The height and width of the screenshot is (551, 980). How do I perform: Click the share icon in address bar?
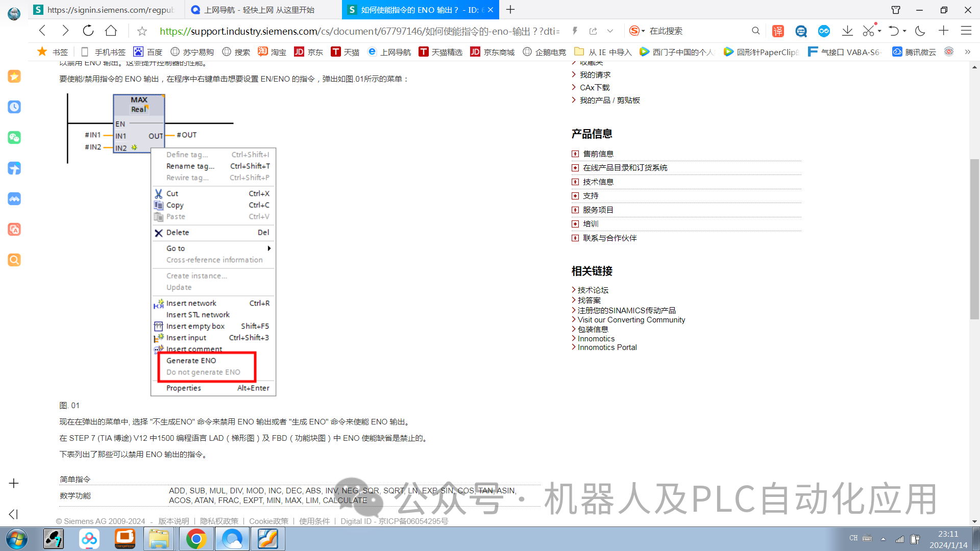593,31
